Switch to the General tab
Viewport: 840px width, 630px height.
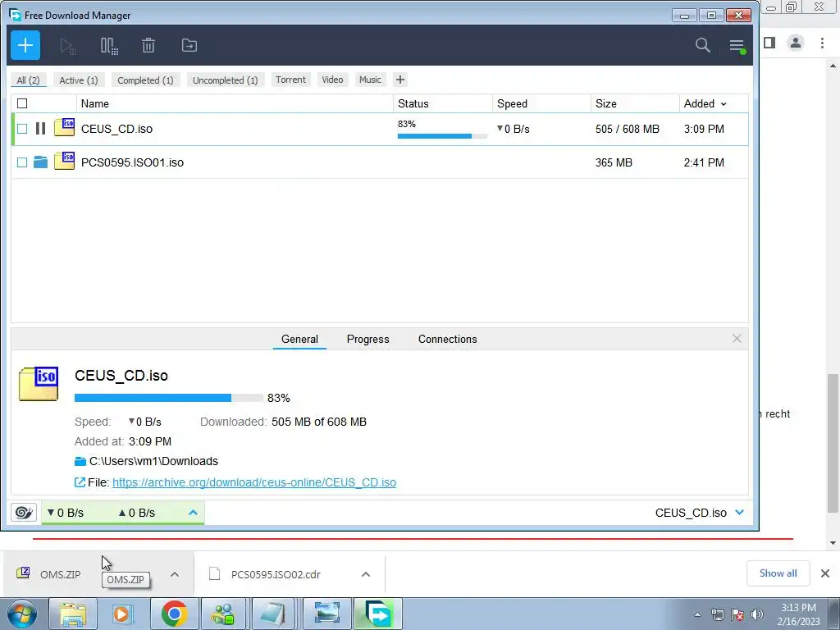[299, 339]
